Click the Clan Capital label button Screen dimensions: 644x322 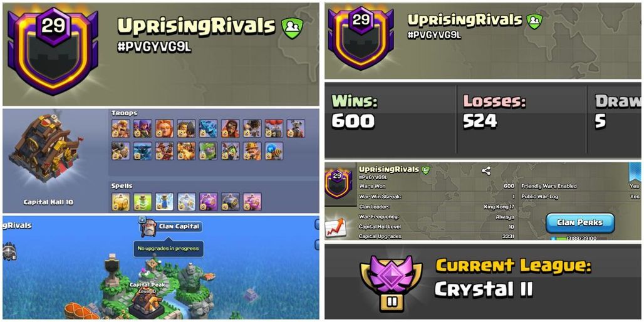tap(180, 226)
